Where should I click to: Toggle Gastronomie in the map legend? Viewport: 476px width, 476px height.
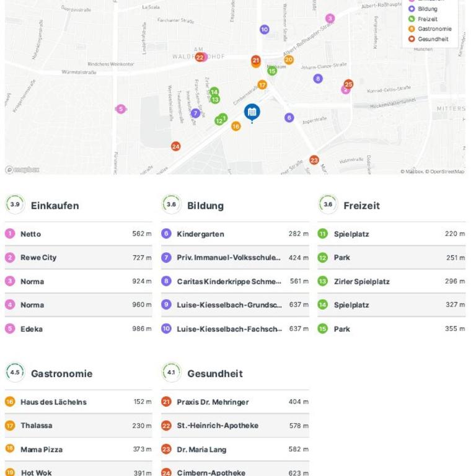tap(430, 29)
